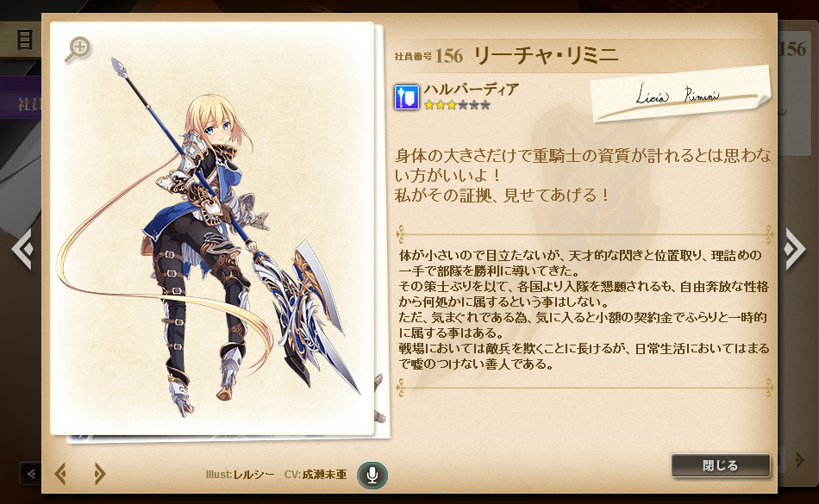Select the blue Halberdier class icon
This screenshot has height=504, width=819.
point(406,97)
